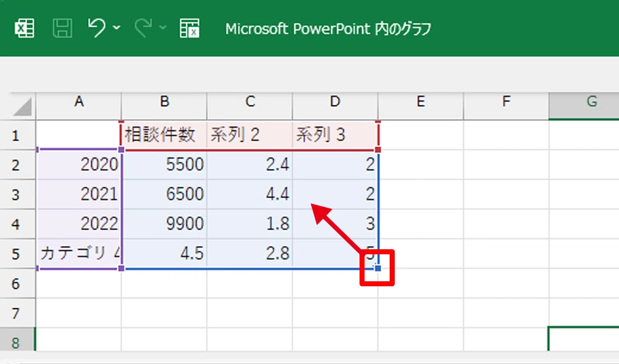The image size is (619, 364).
Task: Click cell containing 4.5
Action: click(x=164, y=254)
